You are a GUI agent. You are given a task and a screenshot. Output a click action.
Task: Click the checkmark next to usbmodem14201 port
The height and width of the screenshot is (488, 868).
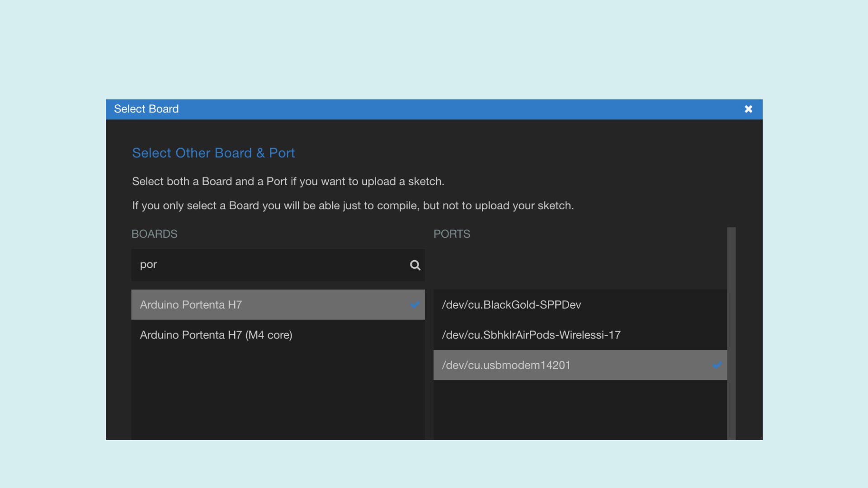pos(717,365)
